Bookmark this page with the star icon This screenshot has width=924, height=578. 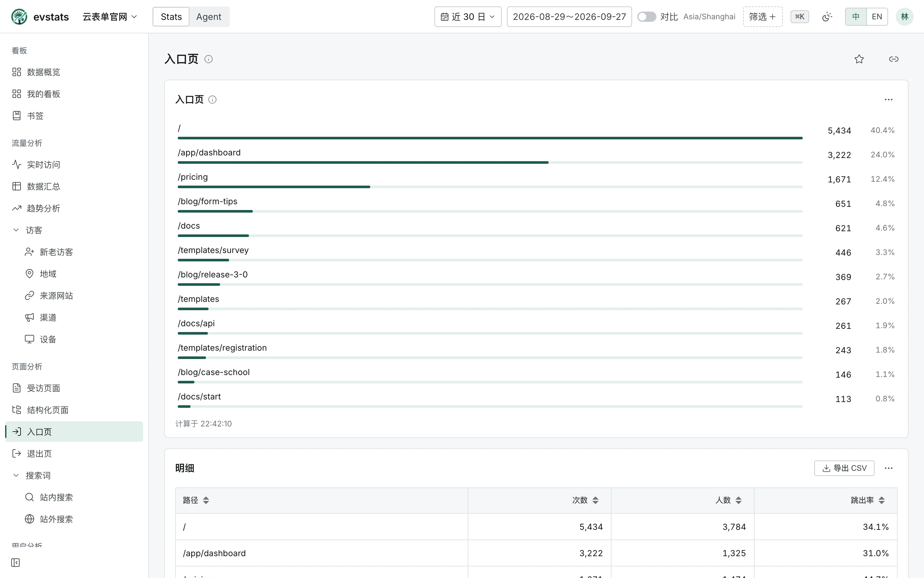[859, 59]
